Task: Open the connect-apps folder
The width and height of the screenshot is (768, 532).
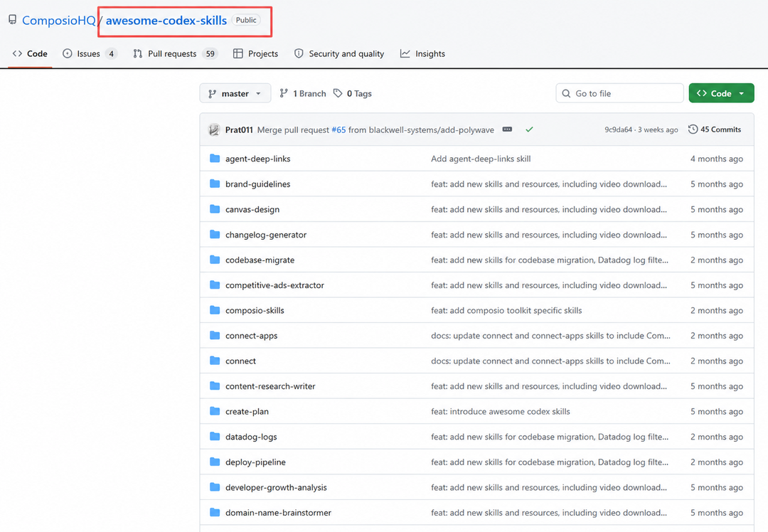Action: [251, 336]
